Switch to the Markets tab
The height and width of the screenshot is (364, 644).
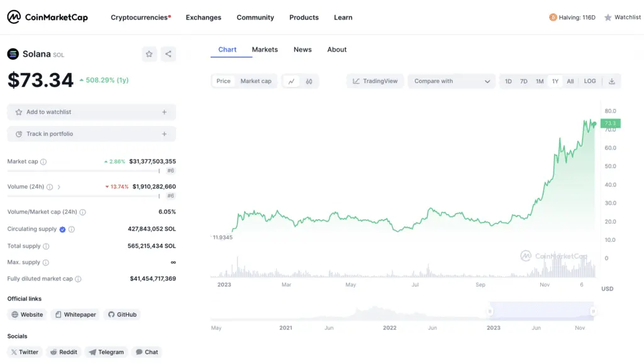(265, 50)
